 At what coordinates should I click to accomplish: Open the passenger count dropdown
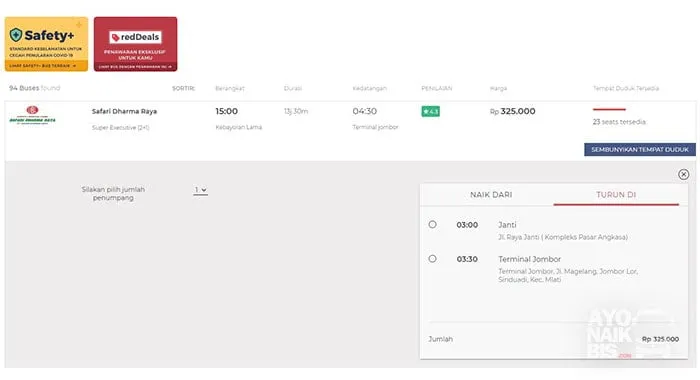(200, 190)
